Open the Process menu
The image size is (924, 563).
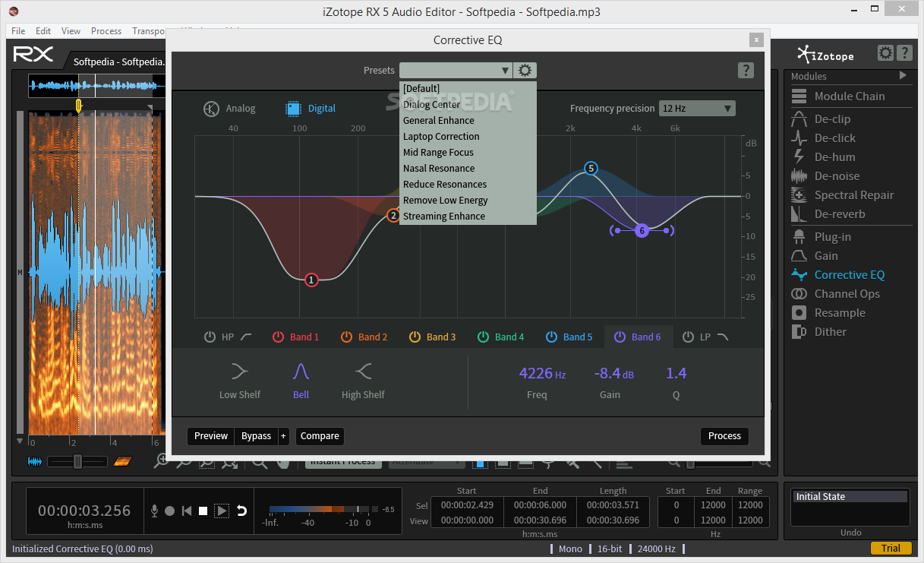(106, 31)
